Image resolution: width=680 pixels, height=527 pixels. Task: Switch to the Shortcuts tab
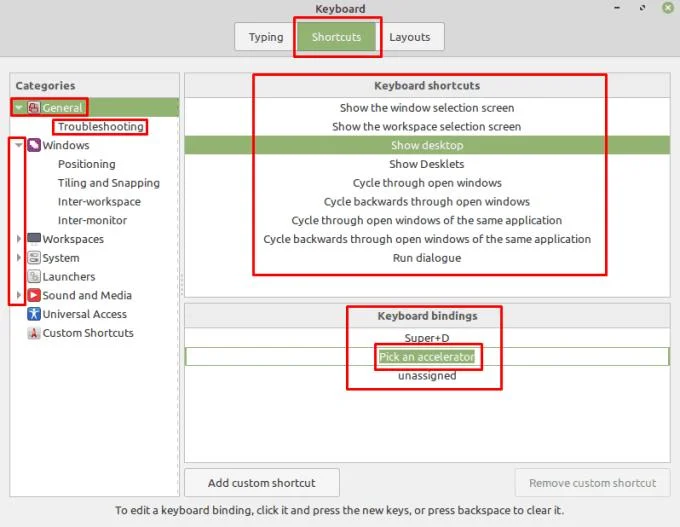336,37
